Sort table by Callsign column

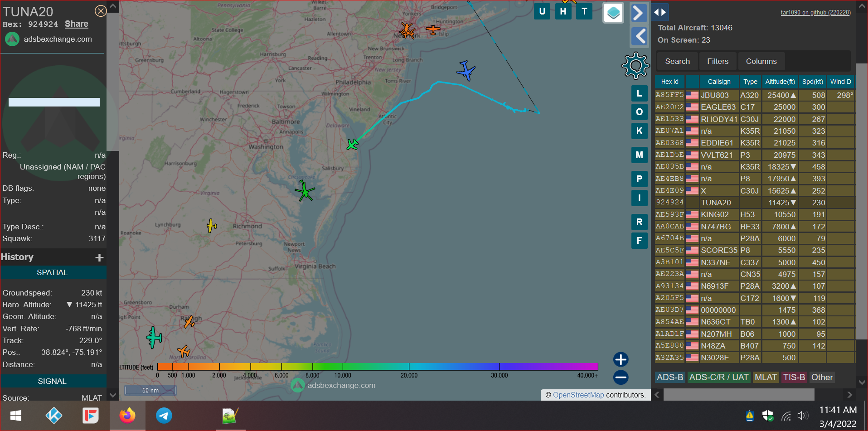click(x=719, y=82)
